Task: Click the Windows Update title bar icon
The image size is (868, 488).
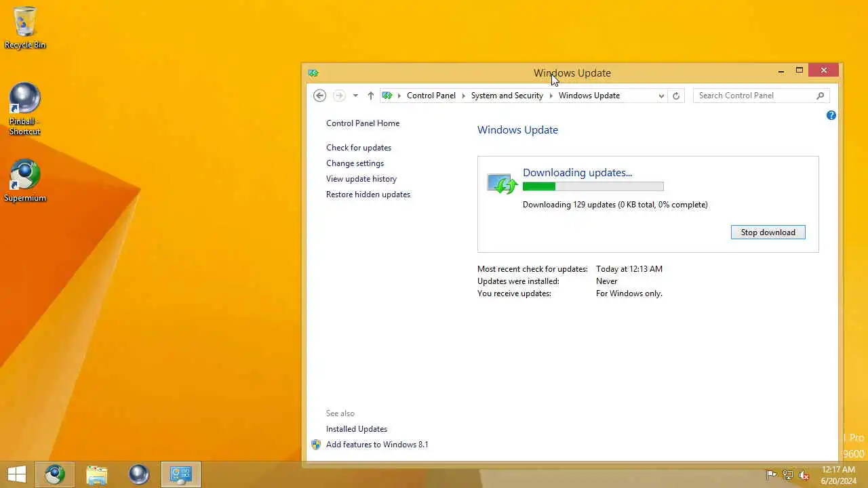Action: (x=313, y=73)
